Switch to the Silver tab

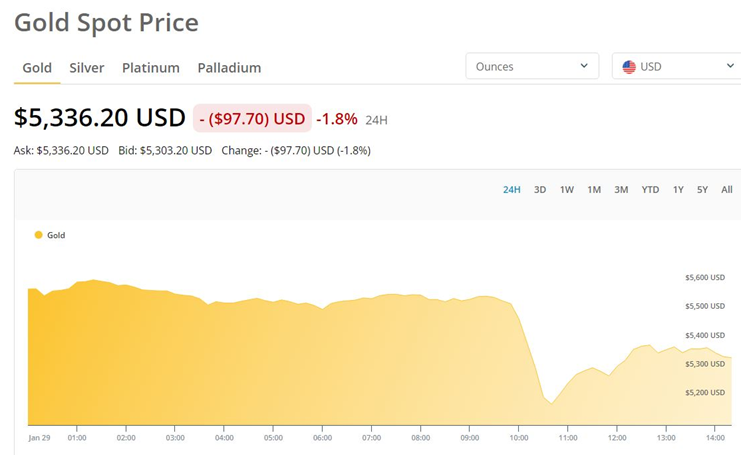[x=87, y=68]
